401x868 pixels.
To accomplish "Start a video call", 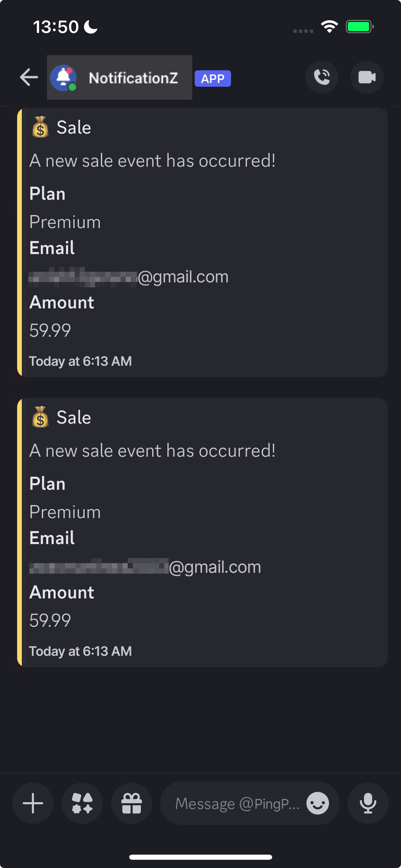I will [x=367, y=77].
